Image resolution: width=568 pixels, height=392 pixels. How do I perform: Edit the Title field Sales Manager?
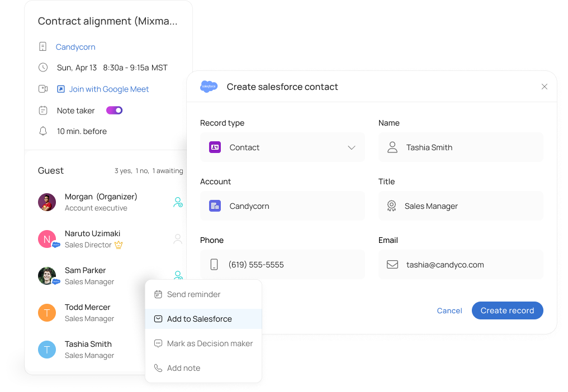point(461,206)
